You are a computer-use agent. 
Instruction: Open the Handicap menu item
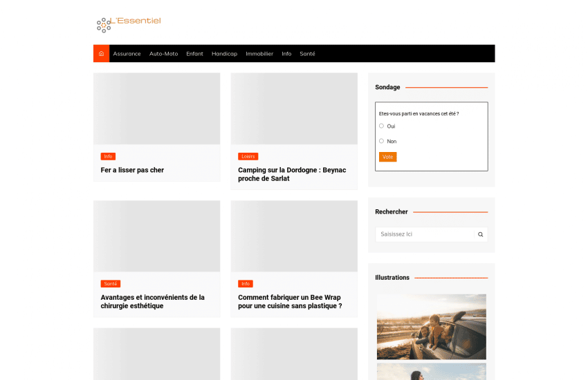tap(224, 53)
